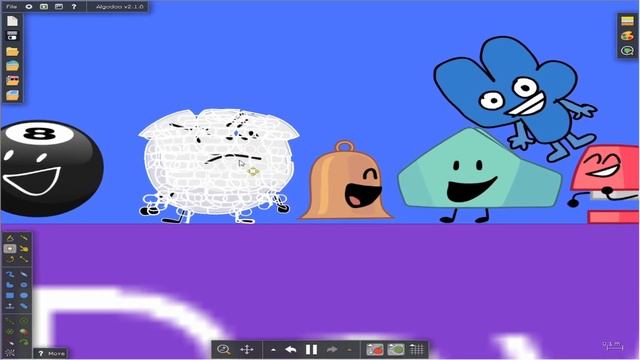Select the magnifier Zoom tool

tap(224, 349)
